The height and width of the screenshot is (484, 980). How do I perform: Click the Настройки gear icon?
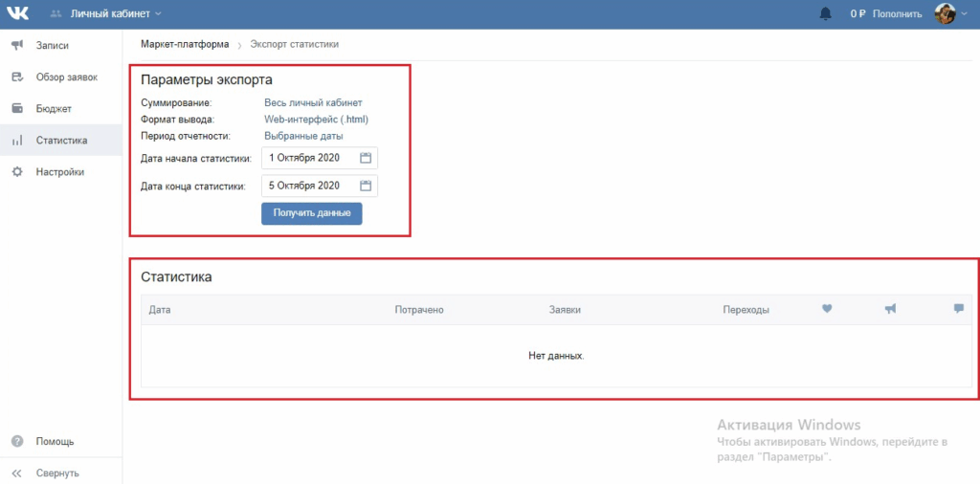[x=17, y=172]
